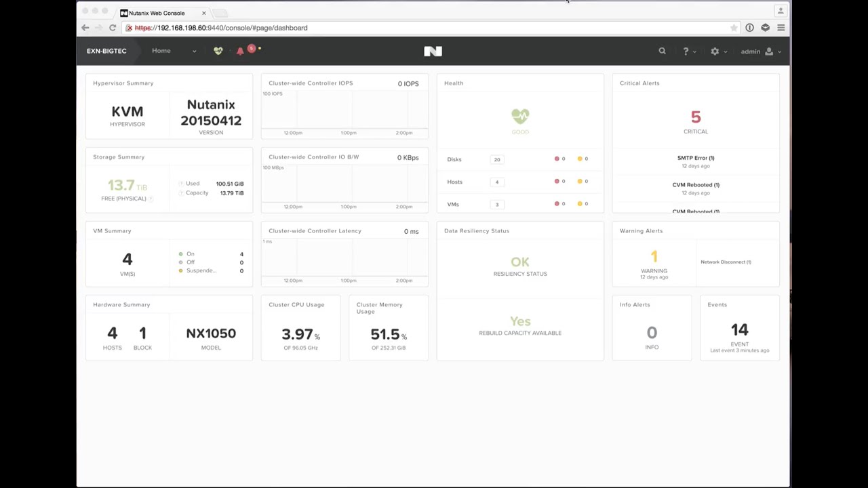The image size is (868, 488).
Task: Click the 1Password-style info extension icon
Action: click(x=749, y=28)
